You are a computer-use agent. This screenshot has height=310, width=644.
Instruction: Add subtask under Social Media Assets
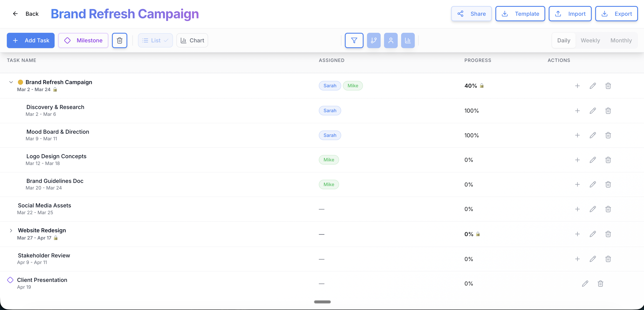click(577, 209)
